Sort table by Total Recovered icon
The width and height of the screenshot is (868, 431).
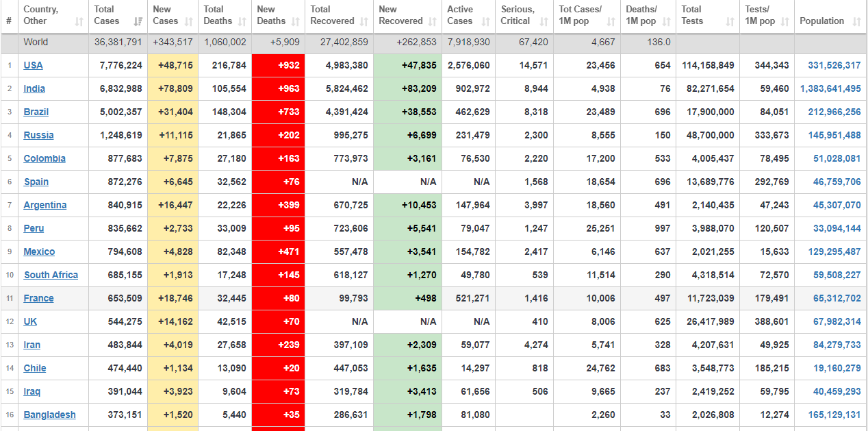pos(365,22)
